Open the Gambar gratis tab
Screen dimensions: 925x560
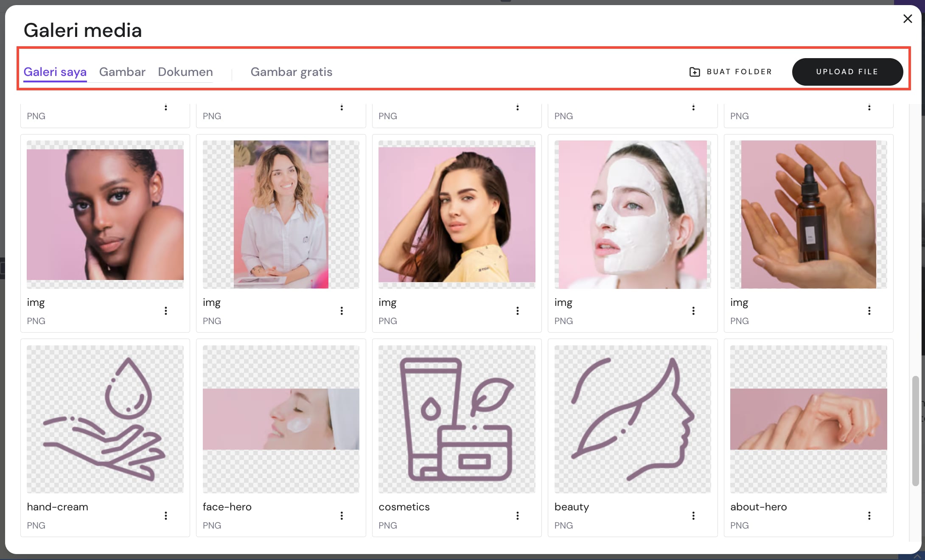(291, 72)
